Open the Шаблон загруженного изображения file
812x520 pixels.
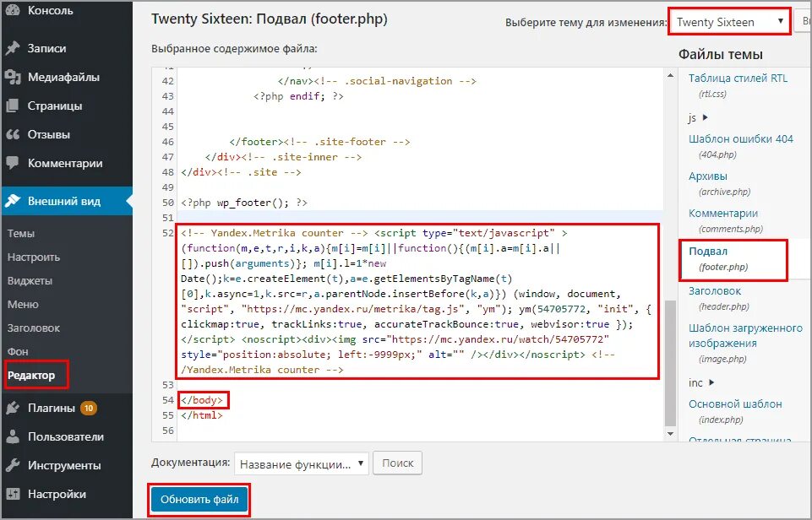(745, 335)
